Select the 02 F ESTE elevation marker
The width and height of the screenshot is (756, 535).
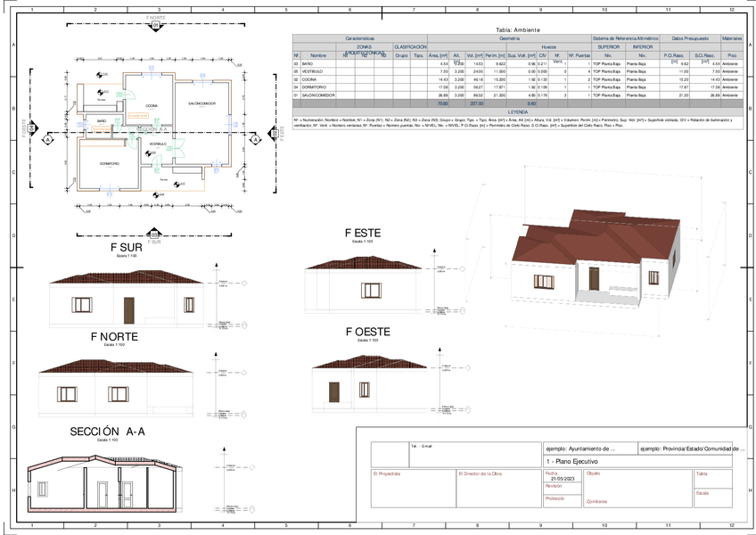click(x=274, y=134)
